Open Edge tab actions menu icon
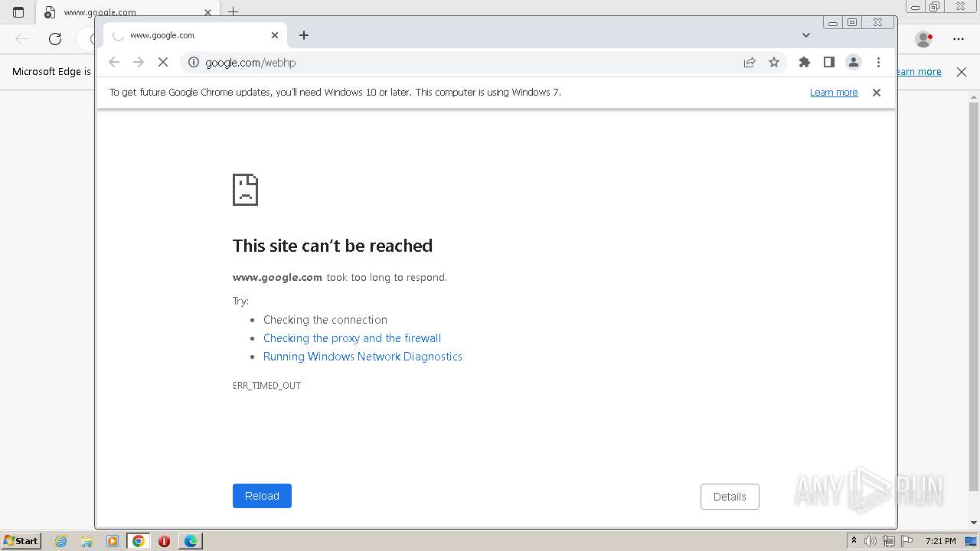Image resolution: width=980 pixels, height=551 pixels. (18, 12)
